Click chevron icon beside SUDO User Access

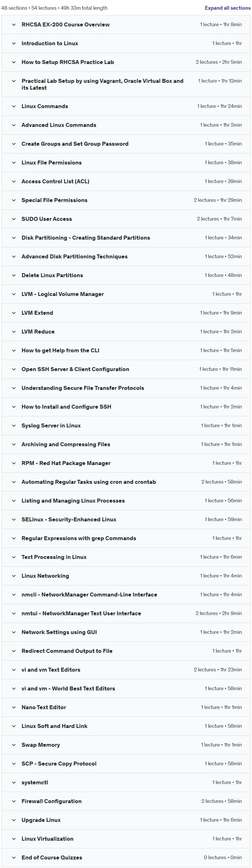[x=14, y=219]
